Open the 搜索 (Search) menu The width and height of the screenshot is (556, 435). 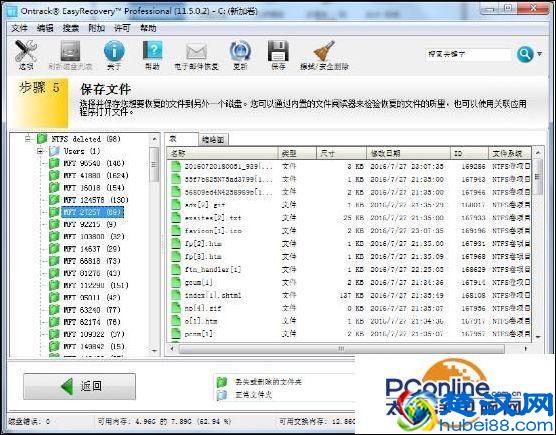pos(71,28)
